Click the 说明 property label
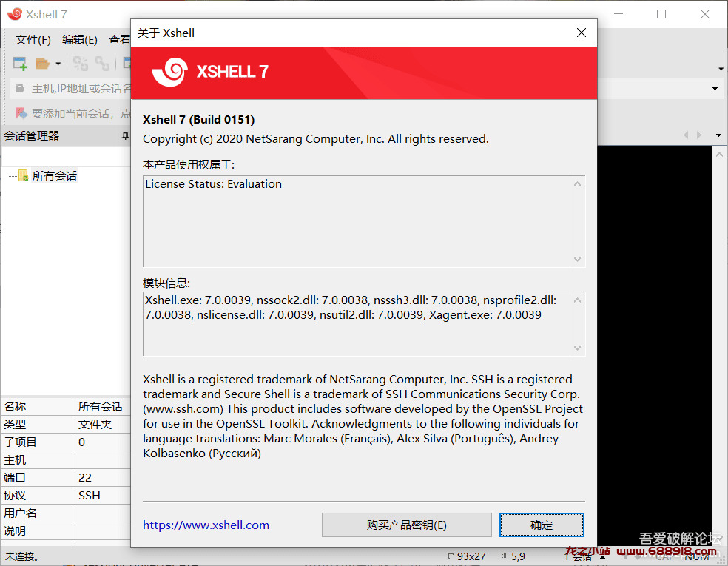 tap(15, 530)
